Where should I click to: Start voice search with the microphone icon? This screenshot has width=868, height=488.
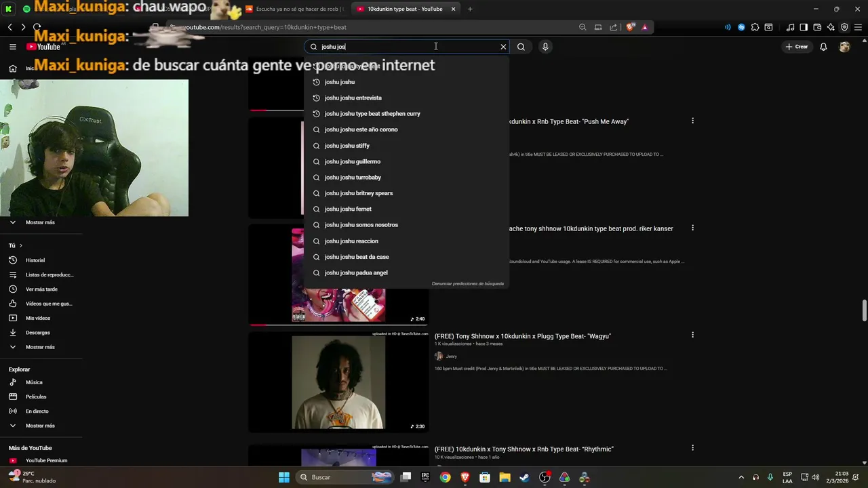point(545,47)
